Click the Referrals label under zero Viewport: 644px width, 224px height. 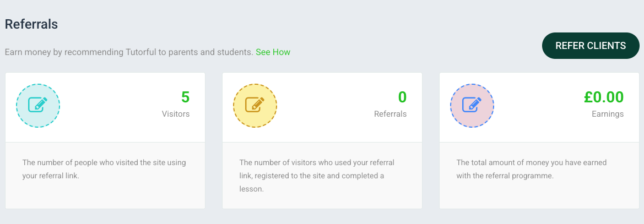[x=390, y=114]
